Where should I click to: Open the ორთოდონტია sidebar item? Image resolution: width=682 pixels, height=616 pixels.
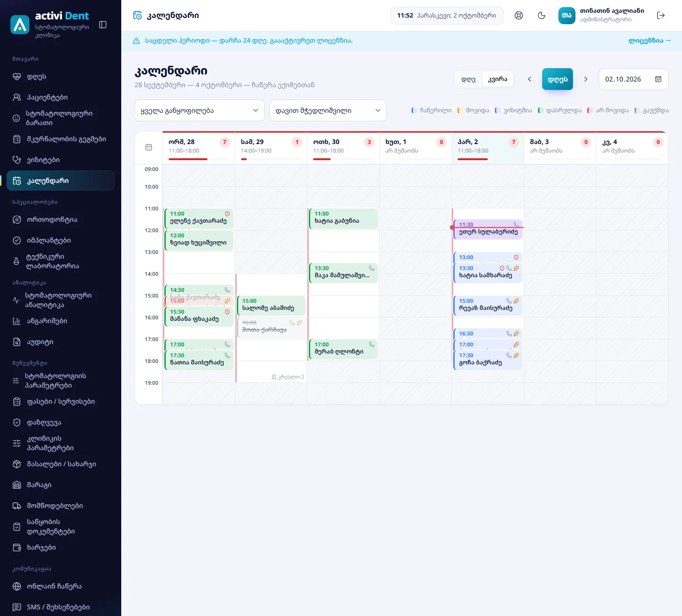pyautogui.click(x=61, y=219)
